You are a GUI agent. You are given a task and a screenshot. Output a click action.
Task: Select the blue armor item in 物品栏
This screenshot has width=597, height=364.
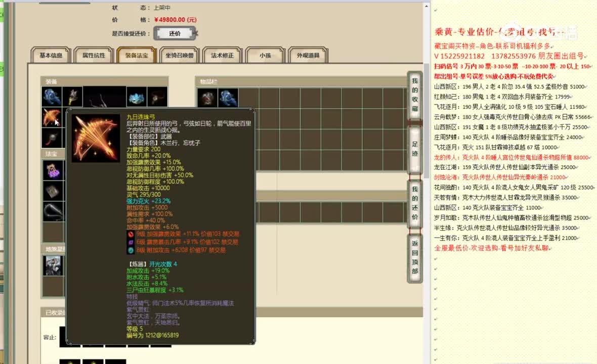click(x=228, y=98)
